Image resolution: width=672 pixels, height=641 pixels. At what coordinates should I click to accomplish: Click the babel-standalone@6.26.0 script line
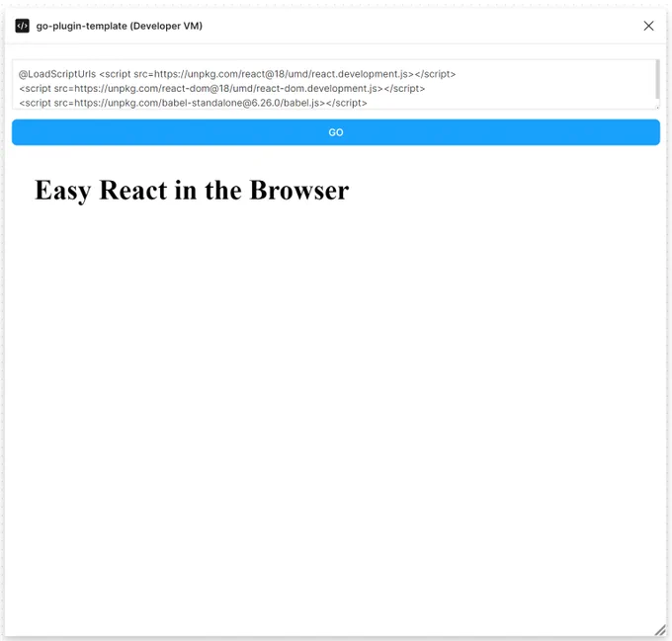[x=193, y=103]
